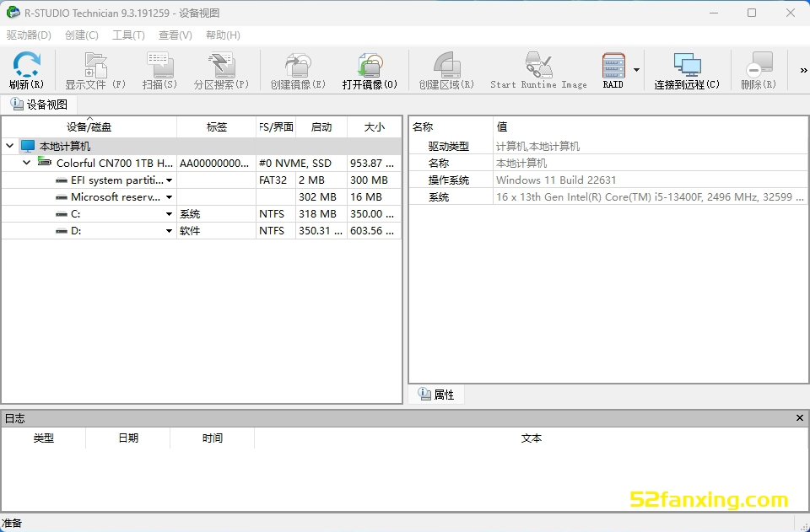Collapse the 本地计算机 tree node

pyautogui.click(x=10, y=146)
